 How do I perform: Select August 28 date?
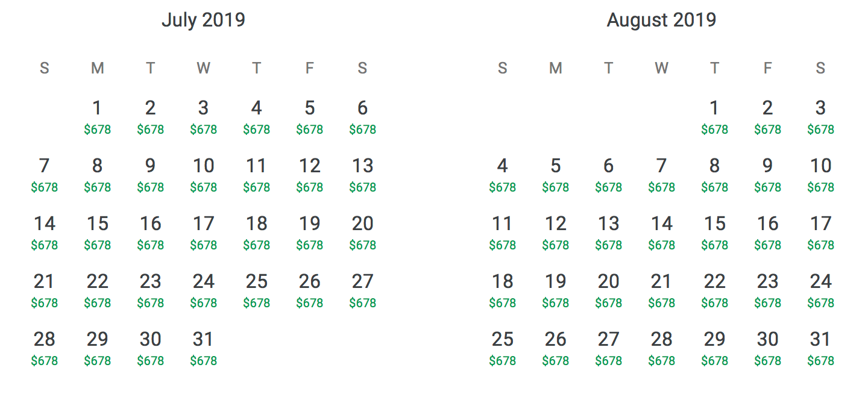point(662,347)
